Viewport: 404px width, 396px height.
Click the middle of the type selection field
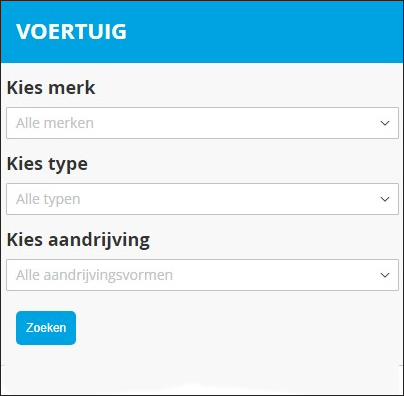[x=202, y=199]
